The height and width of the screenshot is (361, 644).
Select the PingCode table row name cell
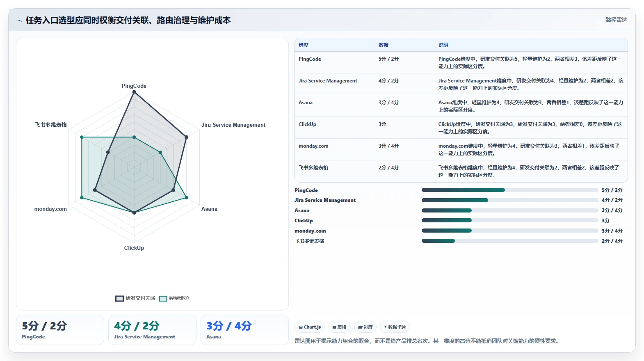pos(310,59)
